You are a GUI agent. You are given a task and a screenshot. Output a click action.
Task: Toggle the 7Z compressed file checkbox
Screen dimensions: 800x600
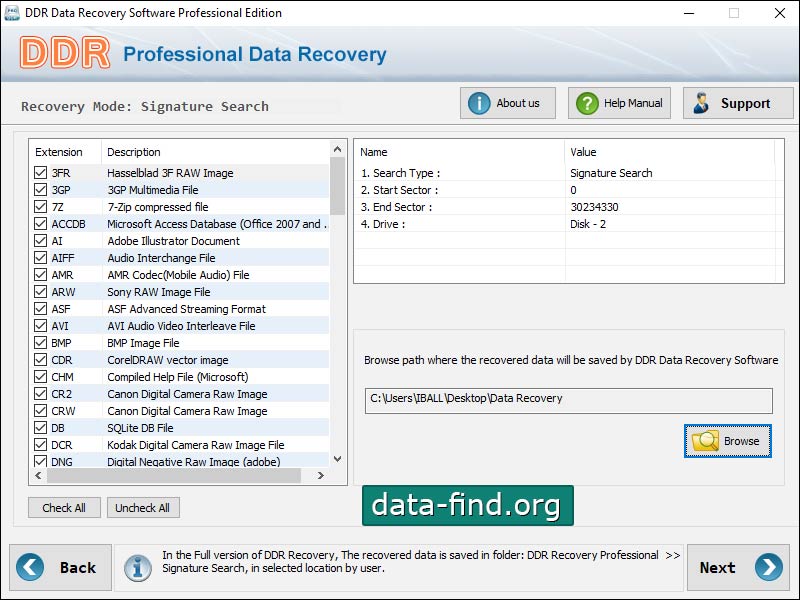41,207
